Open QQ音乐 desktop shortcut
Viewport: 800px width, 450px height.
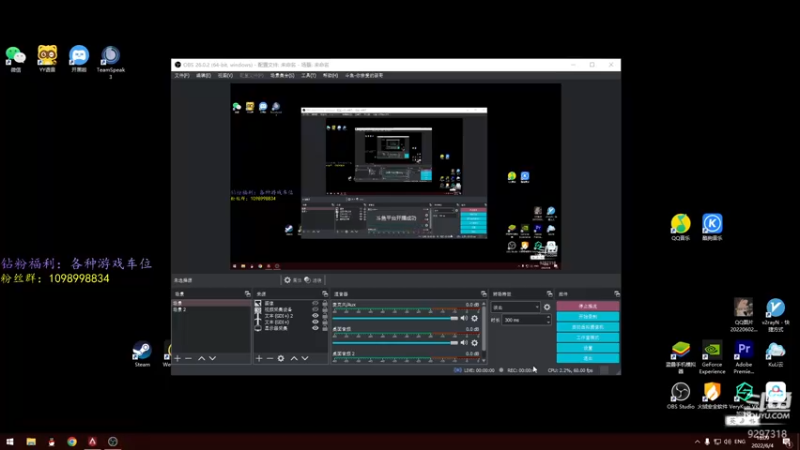click(x=680, y=227)
